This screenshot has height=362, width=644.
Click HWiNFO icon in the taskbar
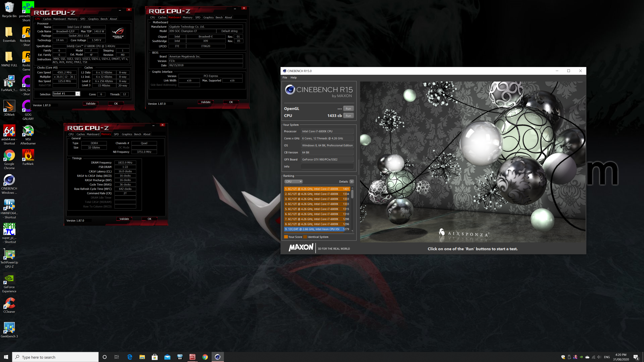tap(180, 357)
